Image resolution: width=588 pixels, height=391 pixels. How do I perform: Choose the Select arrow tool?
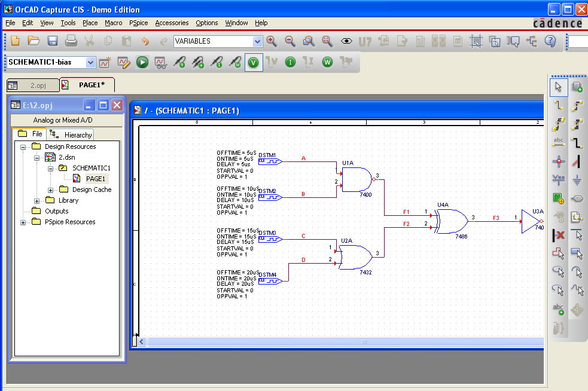tap(558, 87)
